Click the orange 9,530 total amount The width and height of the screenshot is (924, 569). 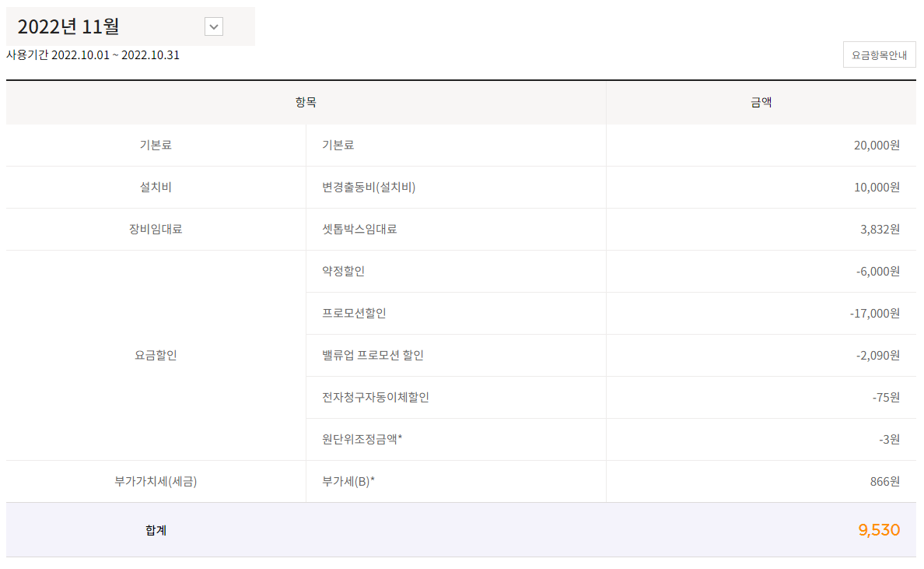[879, 530]
